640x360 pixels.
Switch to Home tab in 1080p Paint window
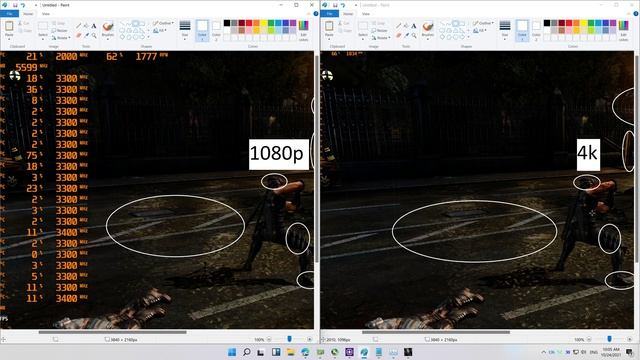(x=28, y=13)
